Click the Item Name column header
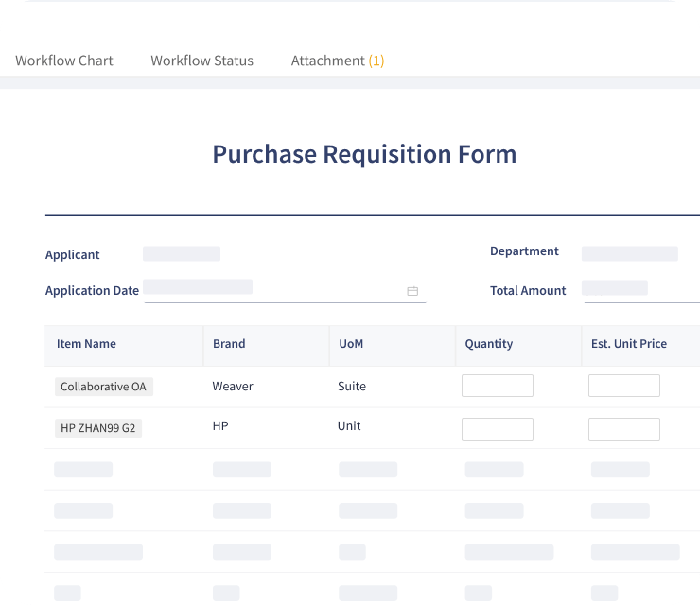This screenshot has height=605, width=700. pyautogui.click(x=86, y=344)
